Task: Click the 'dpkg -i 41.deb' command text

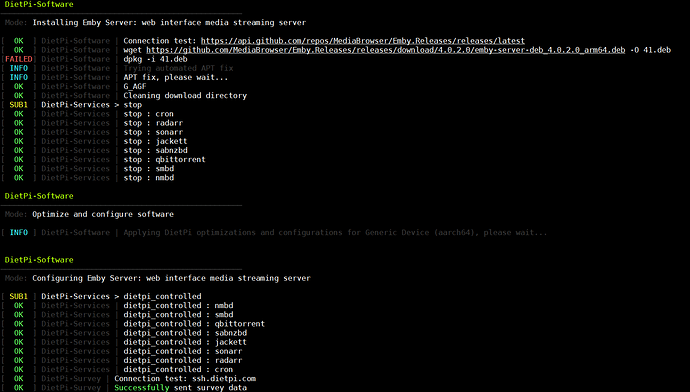Action: click(155, 59)
